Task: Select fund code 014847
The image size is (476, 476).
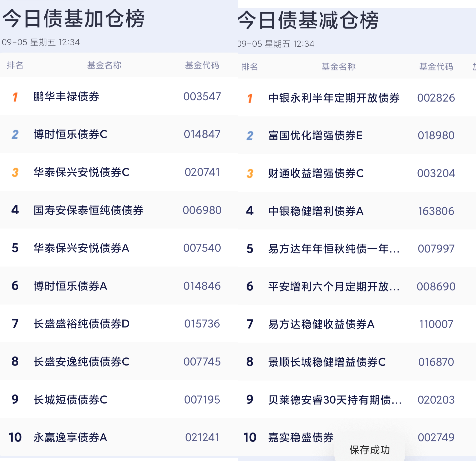Action: click(202, 134)
